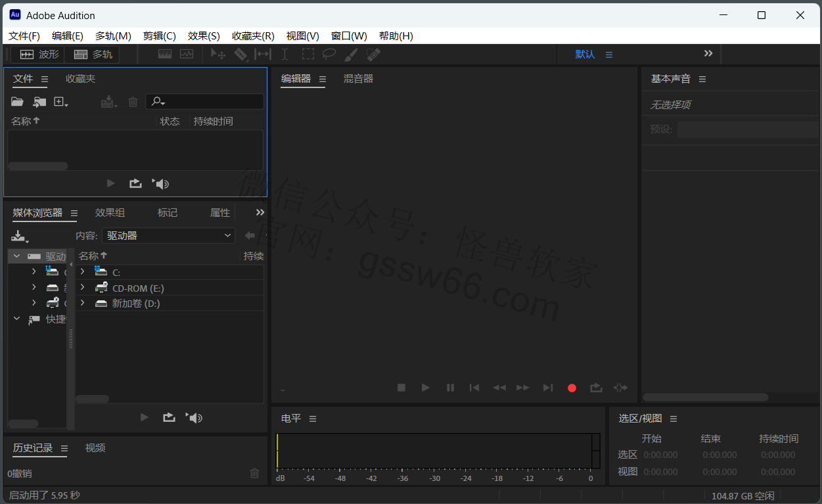The height and width of the screenshot is (504, 822).
Task: Expand the C: drive in file list
Action: [82, 271]
